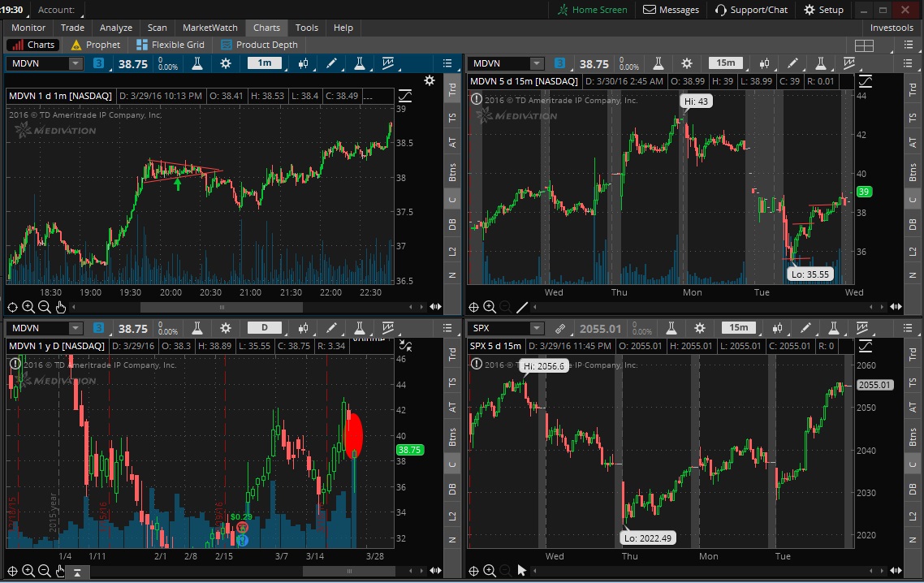Go to Home Screen
924x583 pixels.
(592, 10)
